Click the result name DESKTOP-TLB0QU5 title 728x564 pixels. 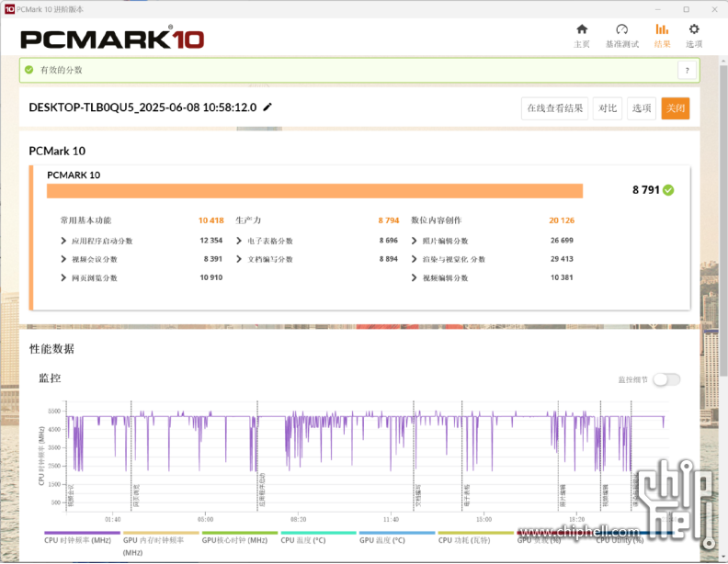pos(142,107)
